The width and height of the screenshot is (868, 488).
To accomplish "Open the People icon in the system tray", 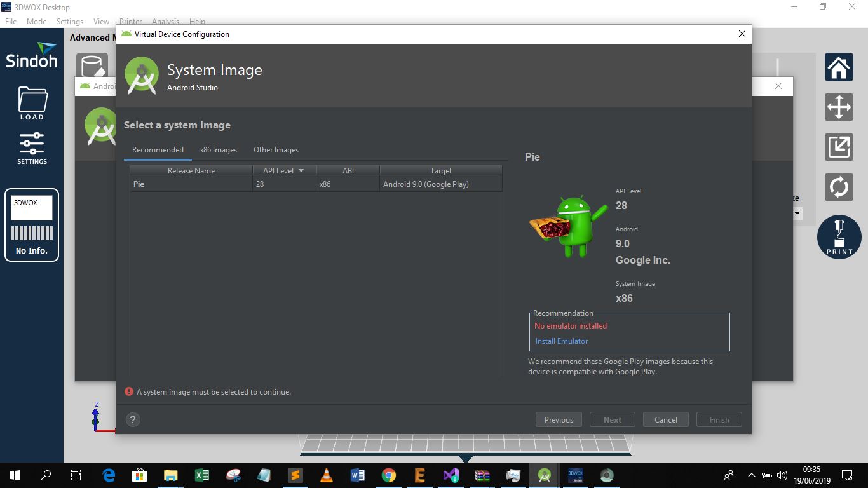I will point(729,475).
